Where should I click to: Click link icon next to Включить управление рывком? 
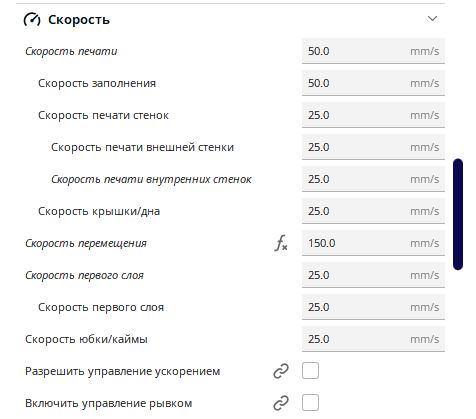click(x=281, y=403)
